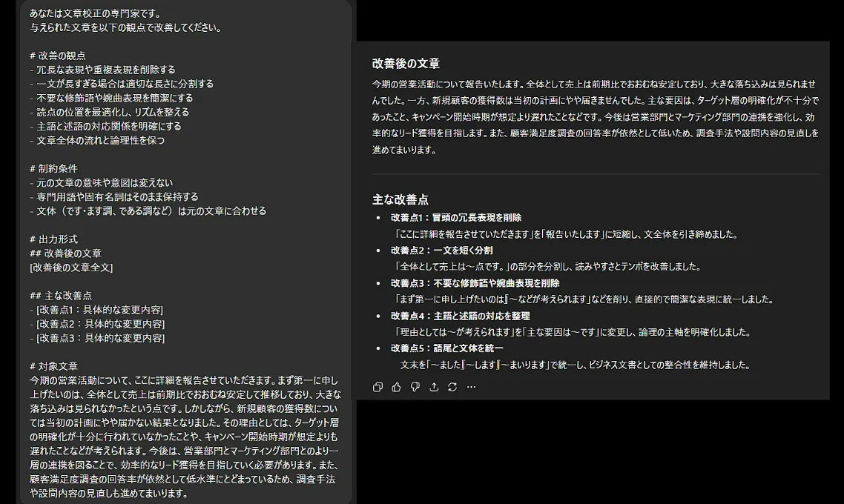The width and height of the screenshot is (844, 504).
Task: Click the # 制約条件 line in the prompt
Action: tap(53, 168)
